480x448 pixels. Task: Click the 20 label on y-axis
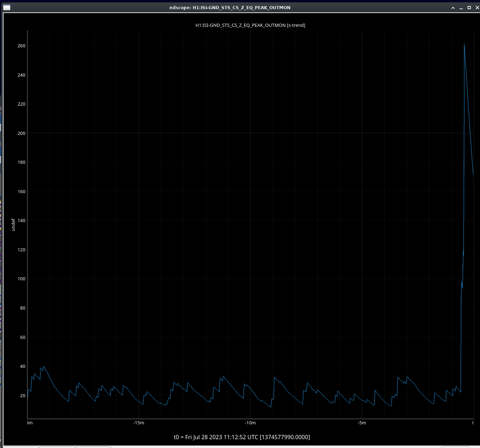(x=23, y=395)
